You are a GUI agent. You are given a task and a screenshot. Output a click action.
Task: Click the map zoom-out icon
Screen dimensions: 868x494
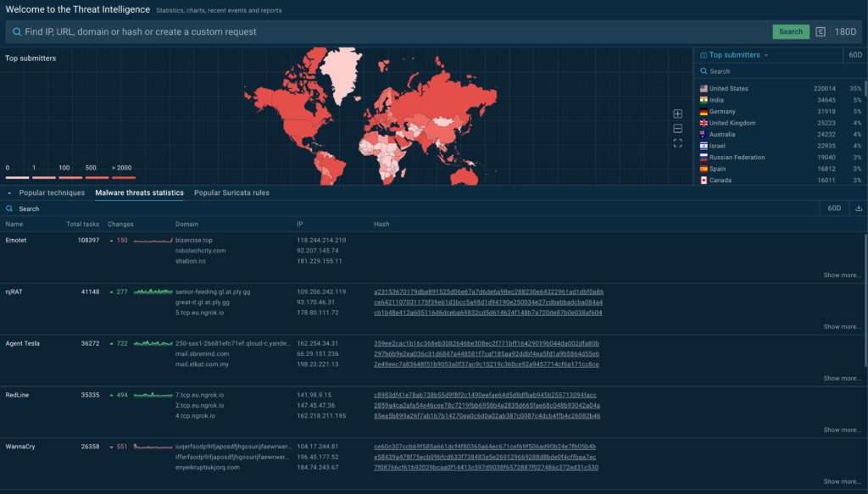[x=677, y=129]
